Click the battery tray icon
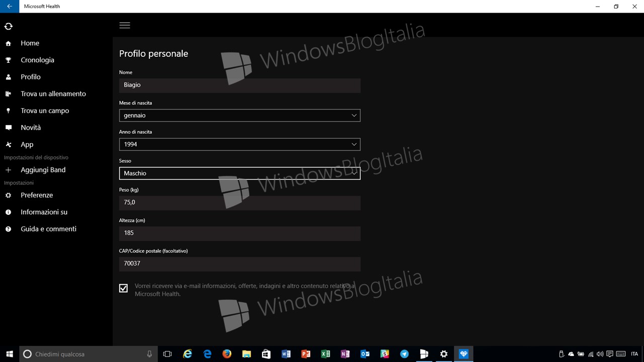 coord(581,354)
